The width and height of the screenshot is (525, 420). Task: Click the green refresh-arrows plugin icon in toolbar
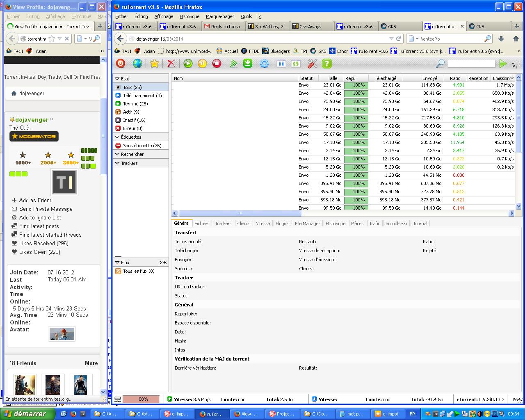coord(295,64)
